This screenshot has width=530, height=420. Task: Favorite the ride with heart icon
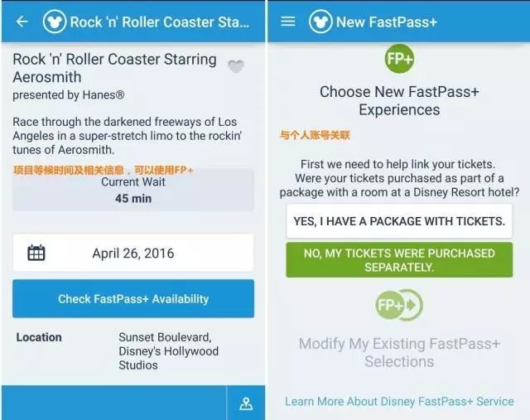(x=235, y=66)
